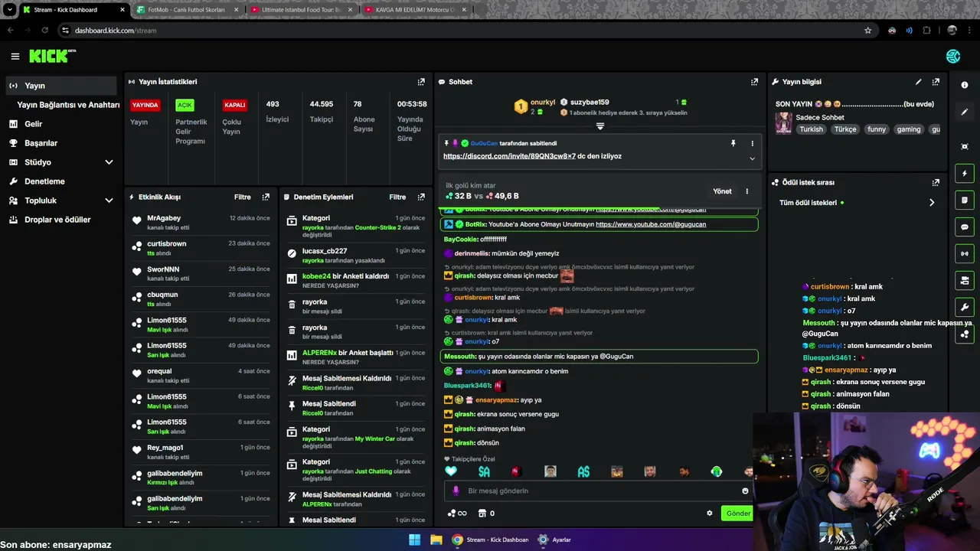Pop out the Yayın bilgisi panel

(936, 82)
